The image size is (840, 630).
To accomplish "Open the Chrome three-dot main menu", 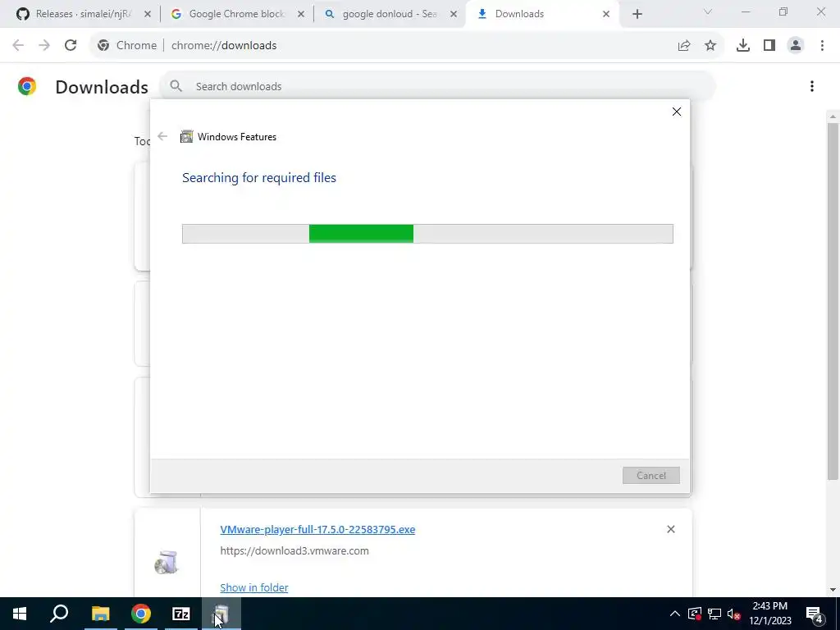I will 822,46.
